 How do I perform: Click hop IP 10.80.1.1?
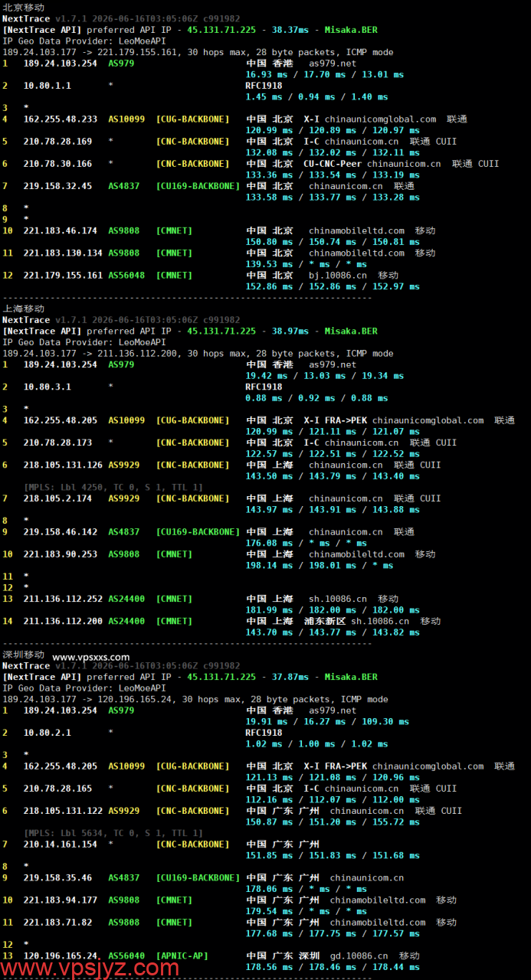click(x=48, y=86)
